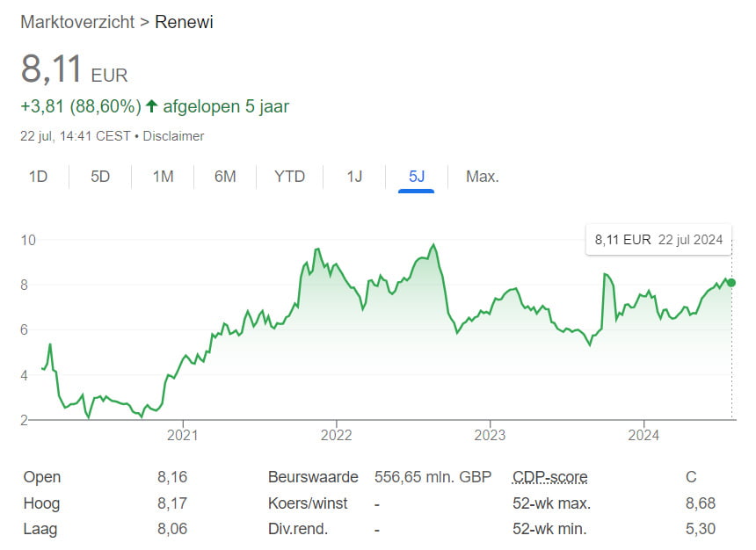Open the Disclaimer link
The image size is (756, 550).
click(173, 136)
